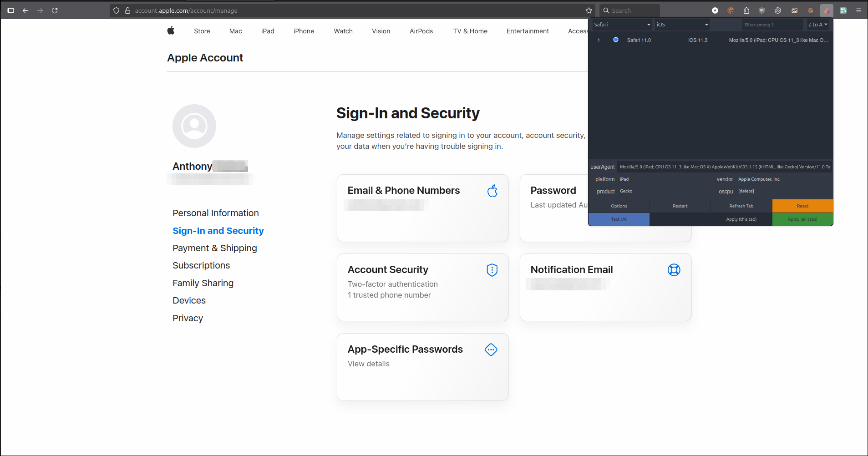Go to Payment & Shipping section
The image size is (868, 456).
214,248
